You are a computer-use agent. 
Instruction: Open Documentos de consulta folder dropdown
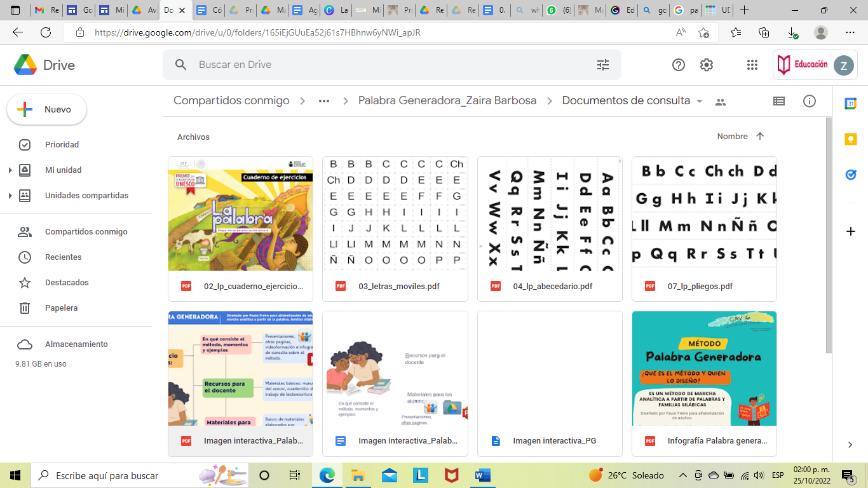[x=700, y=101]
